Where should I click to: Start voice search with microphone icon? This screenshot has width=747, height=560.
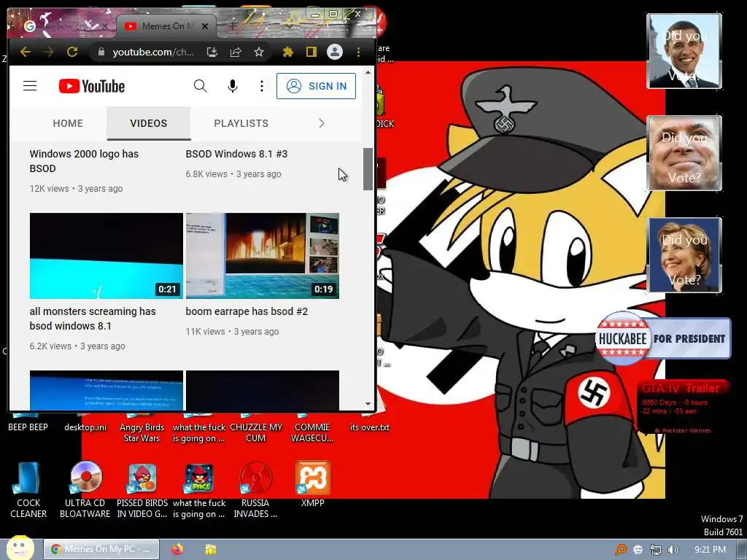tap(233, 86)
